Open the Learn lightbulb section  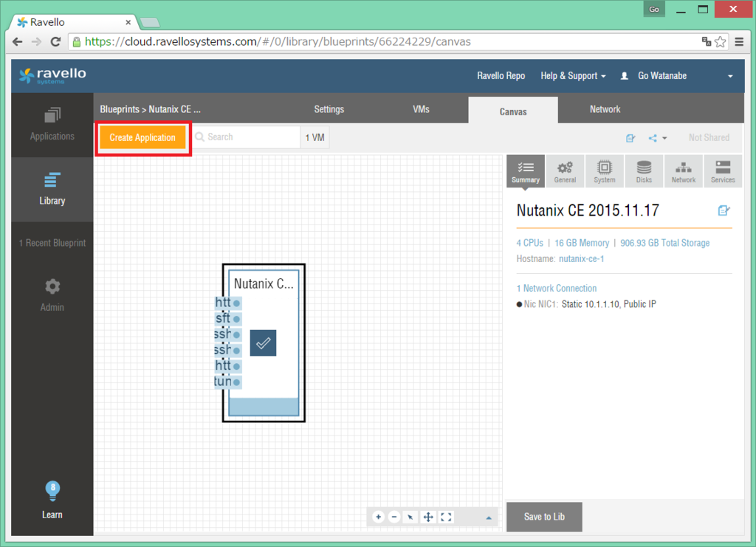coord(52,500)
